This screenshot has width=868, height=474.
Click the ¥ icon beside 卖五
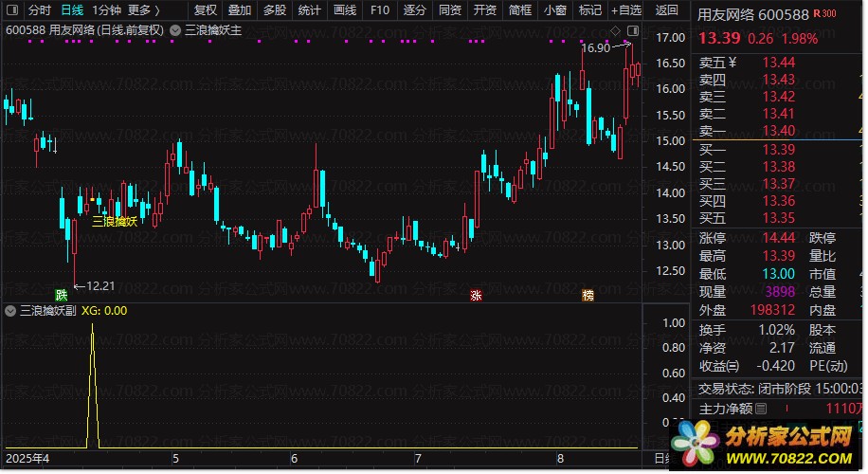pyautogui.click(x=732, y=63)
